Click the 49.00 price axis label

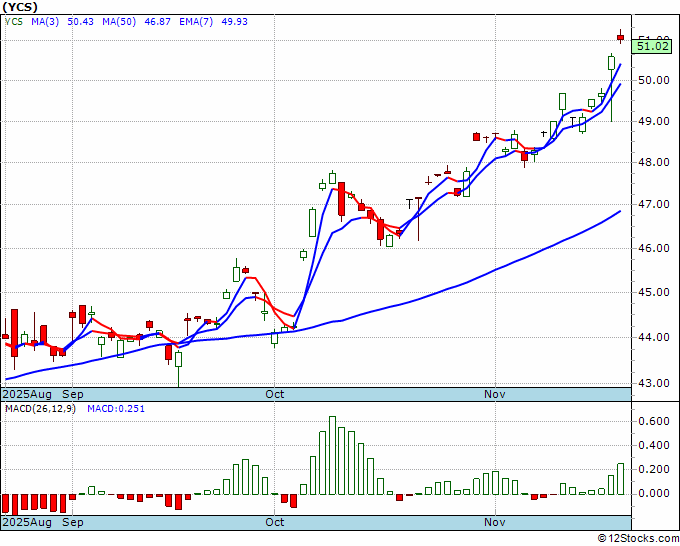coord(654,121)
